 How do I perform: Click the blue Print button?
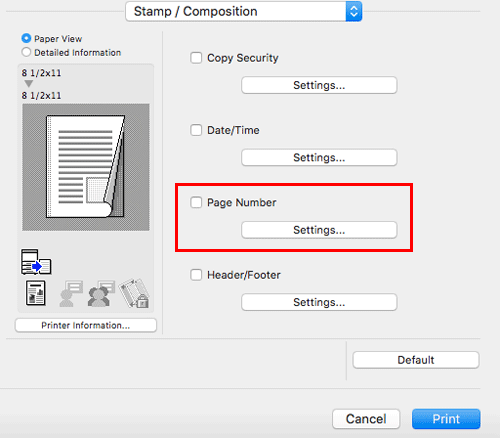click(446, 419)
